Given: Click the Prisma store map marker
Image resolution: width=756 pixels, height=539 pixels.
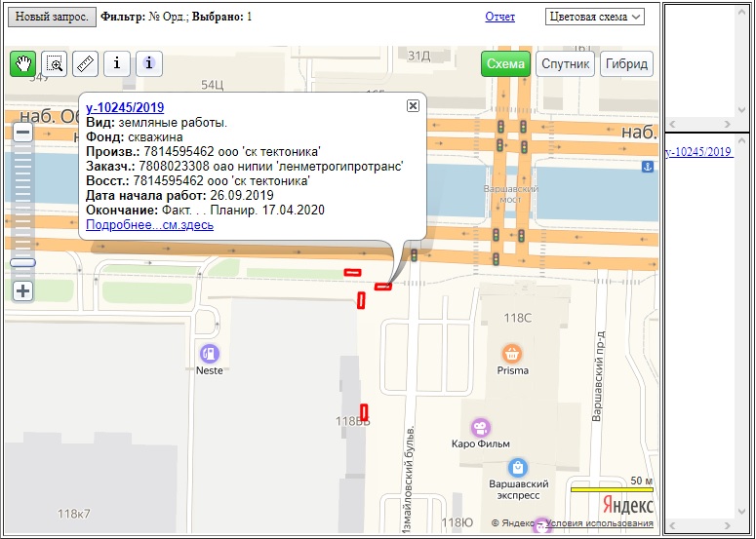Looking at the screenshot, I should pyautogui.click(x=512, y=354).
